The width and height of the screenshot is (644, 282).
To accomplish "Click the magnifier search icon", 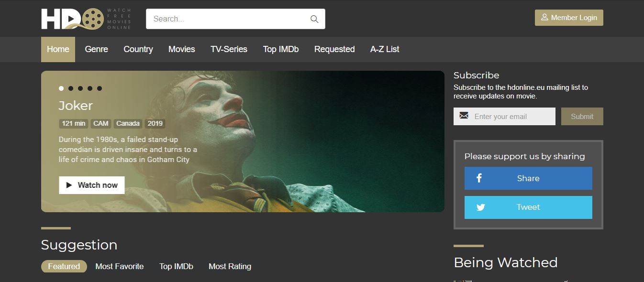I will click(314, 19).
